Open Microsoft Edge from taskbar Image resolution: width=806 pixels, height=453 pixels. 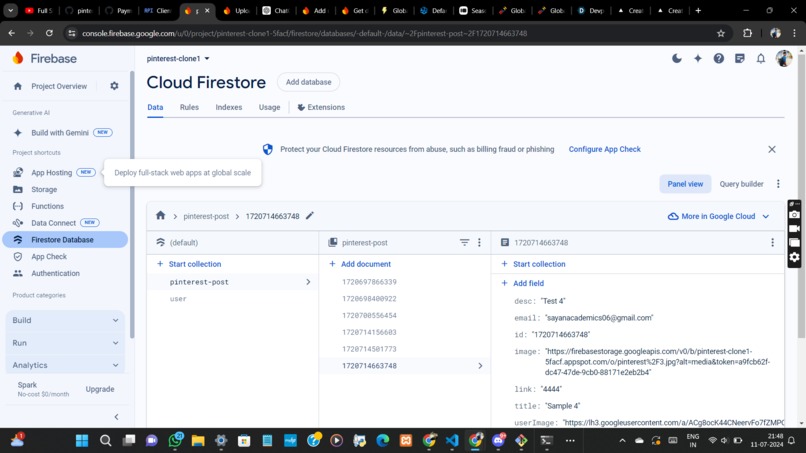[382, 441]
